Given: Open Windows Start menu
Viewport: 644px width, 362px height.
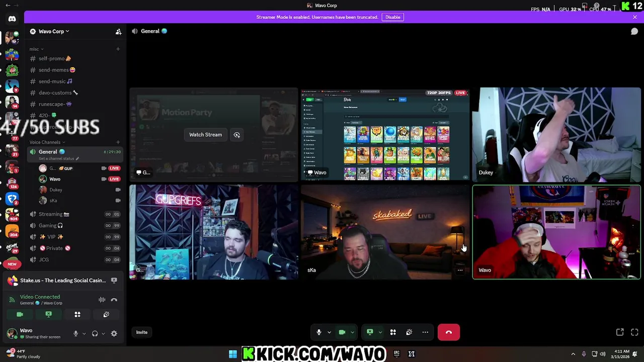Looking at the screenshot, I should 233,354.
